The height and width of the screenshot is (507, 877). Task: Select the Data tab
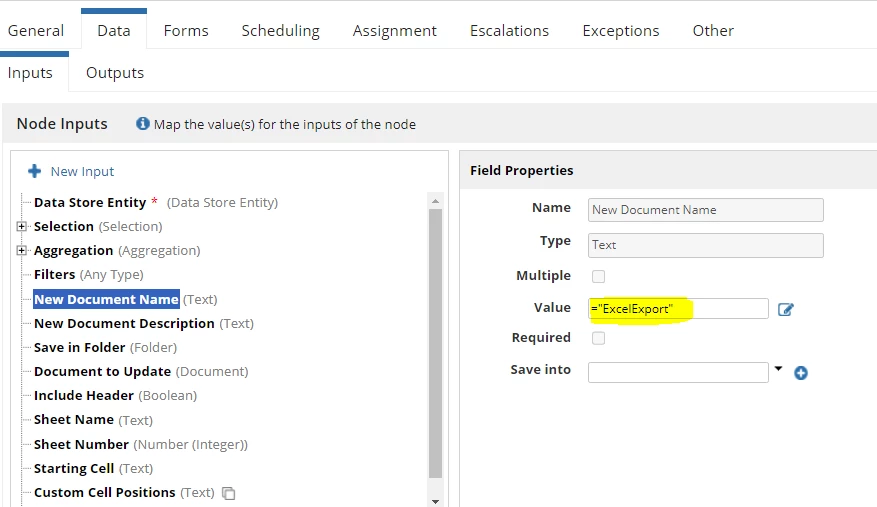[x=114, y=31]
